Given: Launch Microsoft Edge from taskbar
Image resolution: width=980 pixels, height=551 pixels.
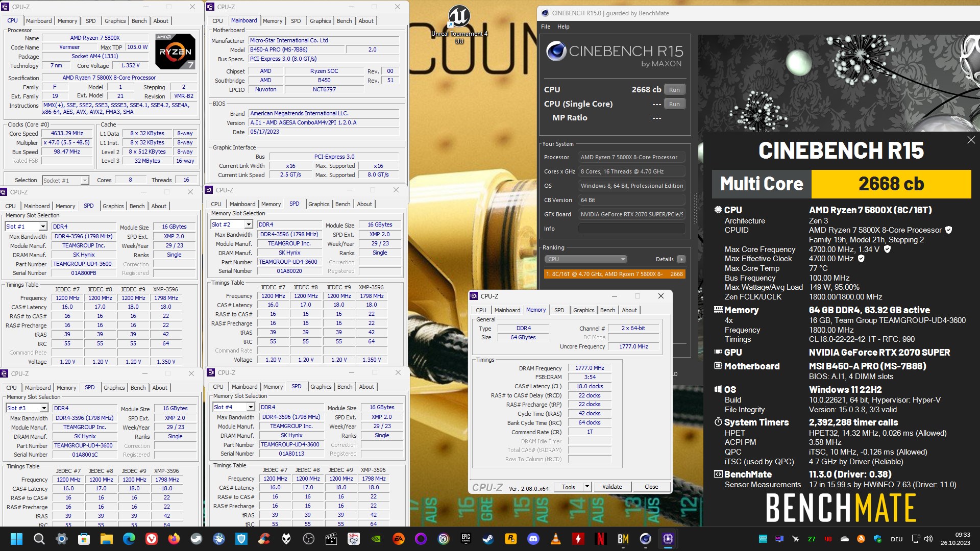Looking at the screenshot, I should click(x=129, y=539).
